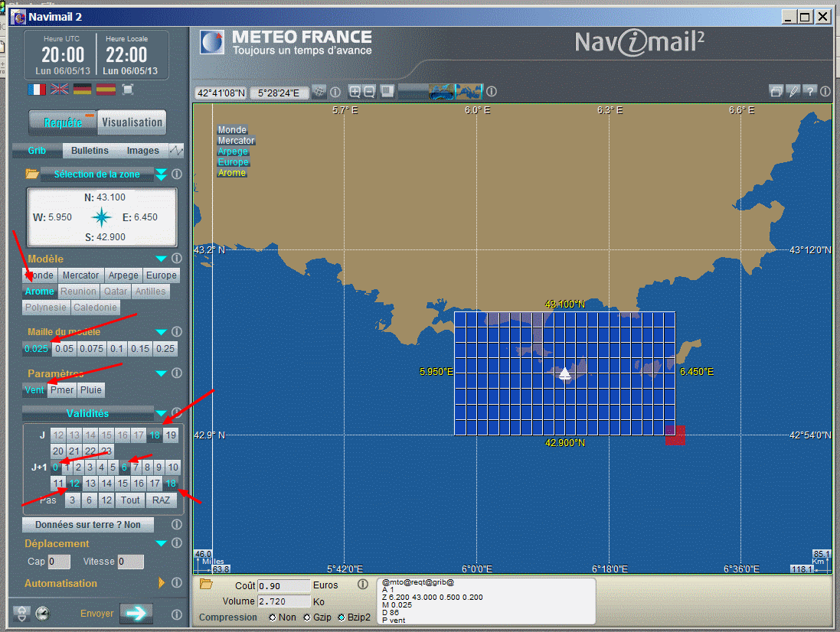Switch language with the French flag

pos(37,90)
